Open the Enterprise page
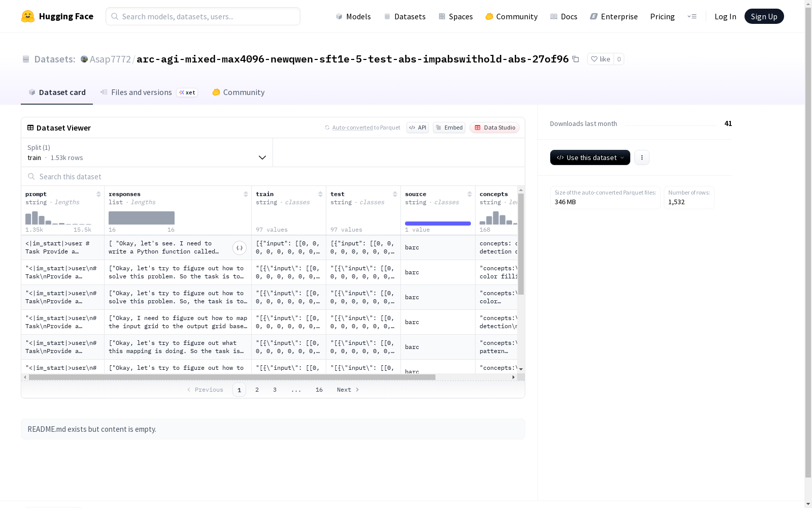Screen dimensions: 812x508 (614, 16)
